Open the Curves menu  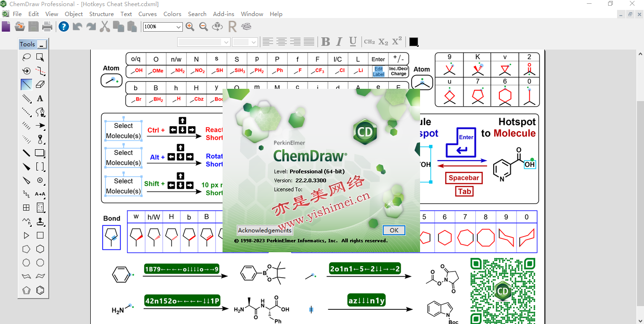(x=147, y=14)
